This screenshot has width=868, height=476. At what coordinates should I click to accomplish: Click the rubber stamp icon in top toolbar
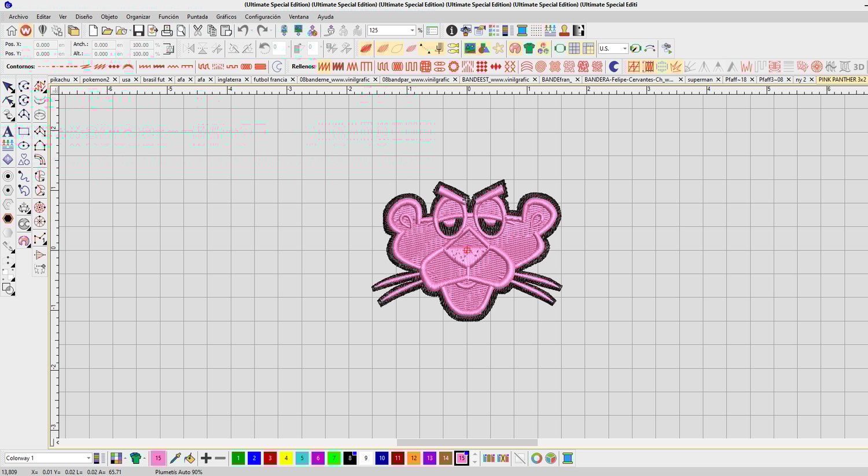coord(564,31)
